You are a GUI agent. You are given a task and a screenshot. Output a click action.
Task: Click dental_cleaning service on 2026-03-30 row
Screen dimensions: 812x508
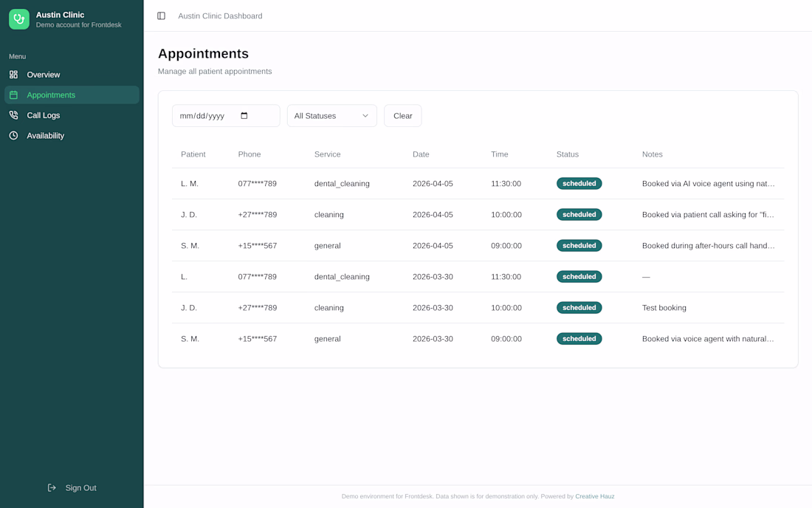click(x=342, y=277)
